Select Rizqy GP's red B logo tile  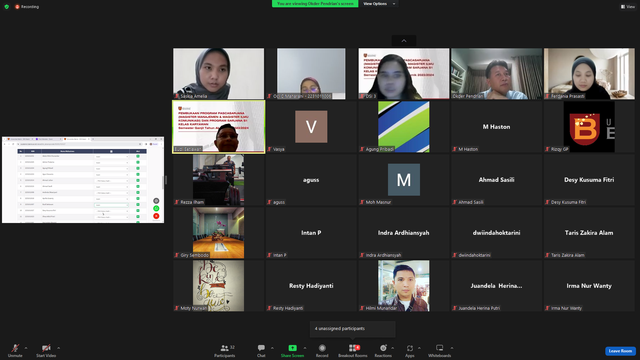point(589,127)
